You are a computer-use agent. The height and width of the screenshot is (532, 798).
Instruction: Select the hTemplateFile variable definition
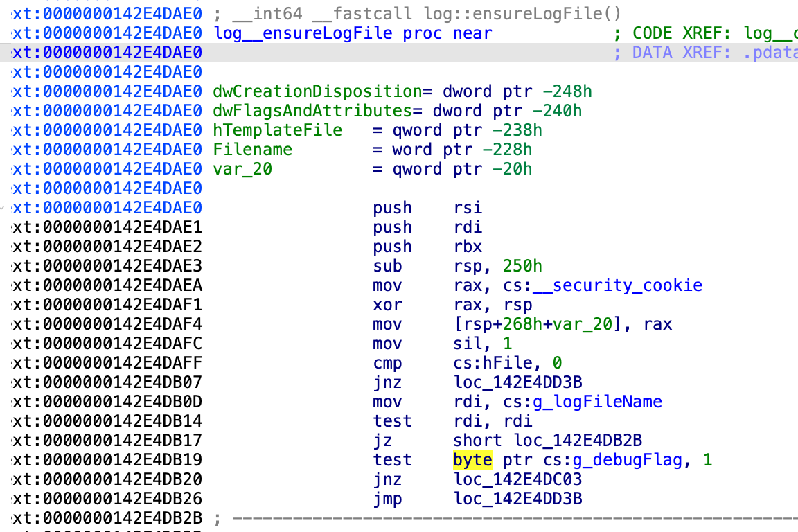point(277,130)
